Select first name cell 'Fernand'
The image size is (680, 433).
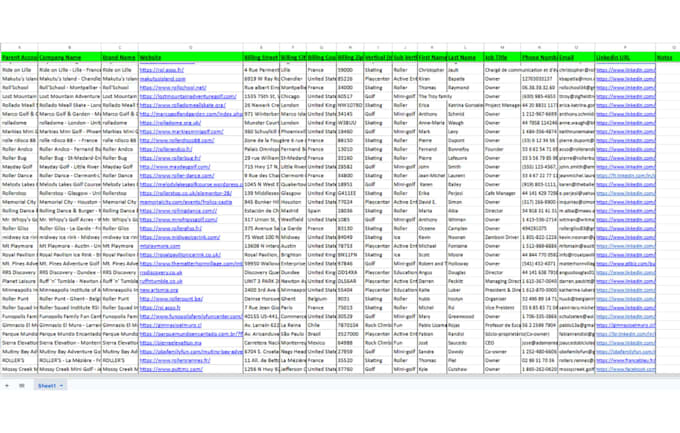(x=432, y=149)
